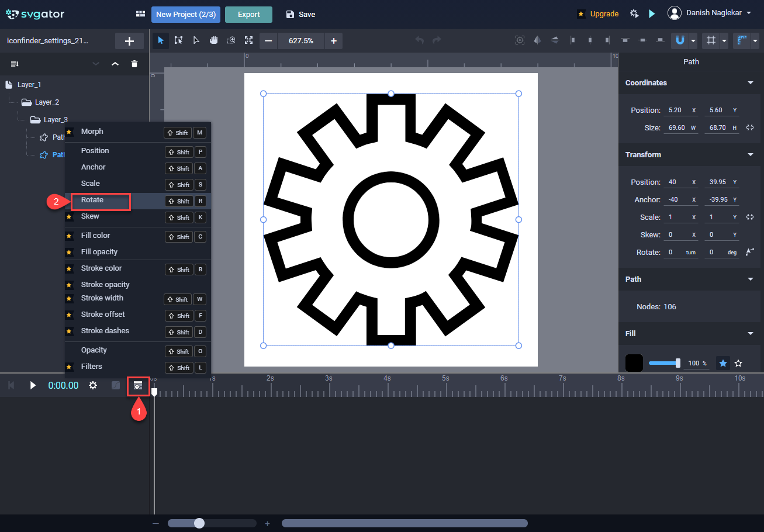Select the Hand pan tool

(x=214, y=40)
